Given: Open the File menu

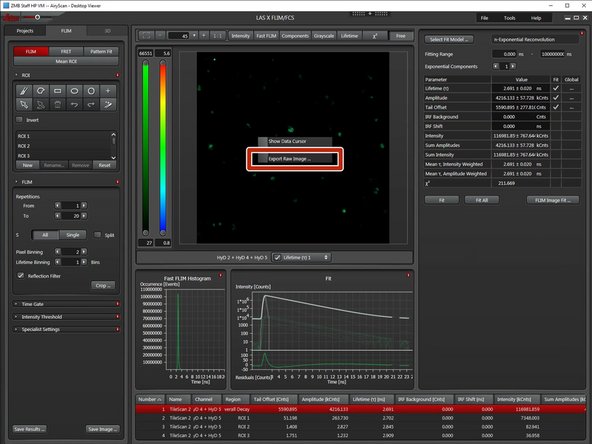Looking at the screenshot, I should click(x=484, y=18).
